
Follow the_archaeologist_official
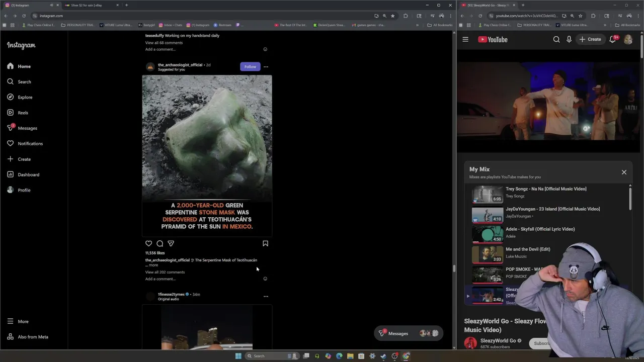(250, 66)
